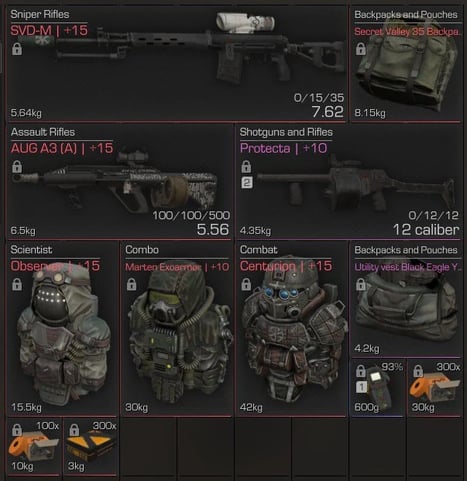Click the number 2 slot badge on Protecta
Image resolution: width=467 pixels, height=481 pixels.
coord(247,182)
